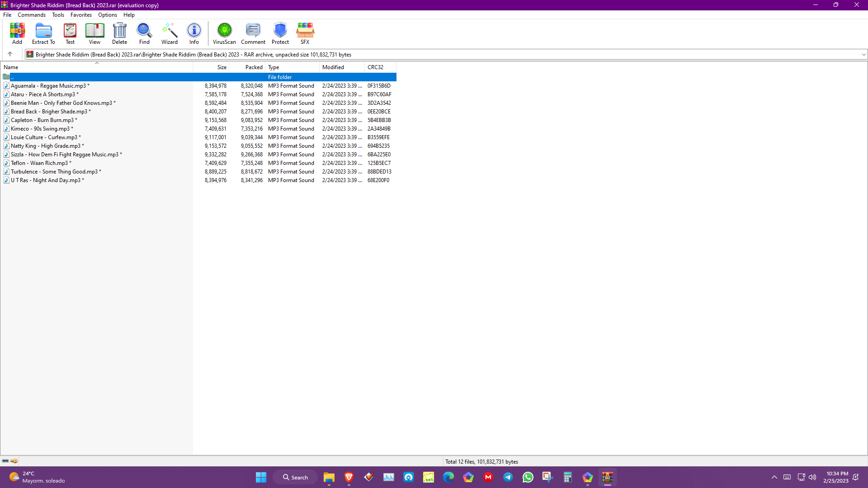Open the Comment tool
The image size is (868, 488).
point(253,33)
